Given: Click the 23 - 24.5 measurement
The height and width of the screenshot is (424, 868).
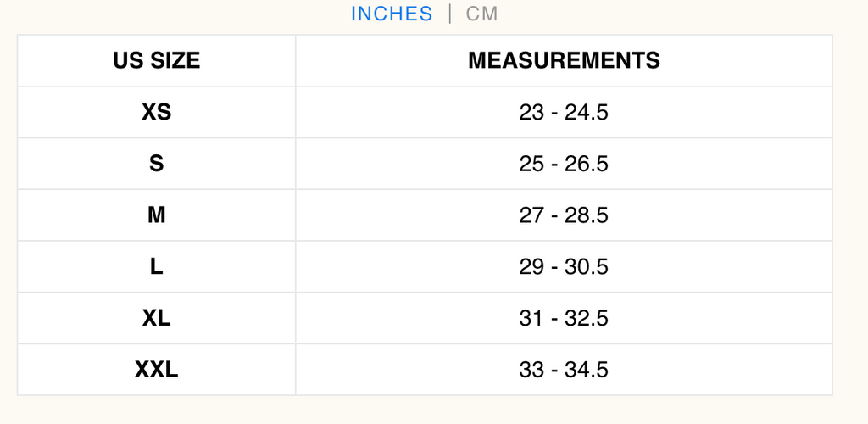Looking at the screenshot, I should pyautogui.click(x=564, y=113).
